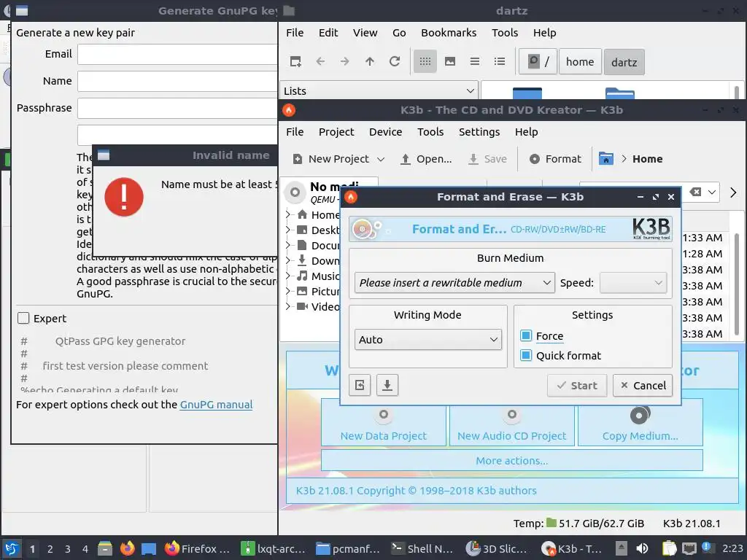This screenshot has width=747, height=560.
Task: Clear the K3b filter field
Action: tap(695, 192)
